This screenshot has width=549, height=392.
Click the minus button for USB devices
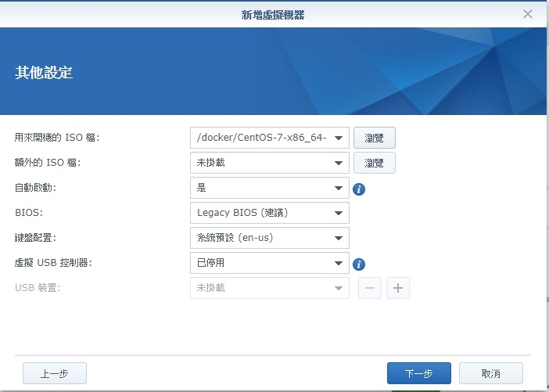370,288
